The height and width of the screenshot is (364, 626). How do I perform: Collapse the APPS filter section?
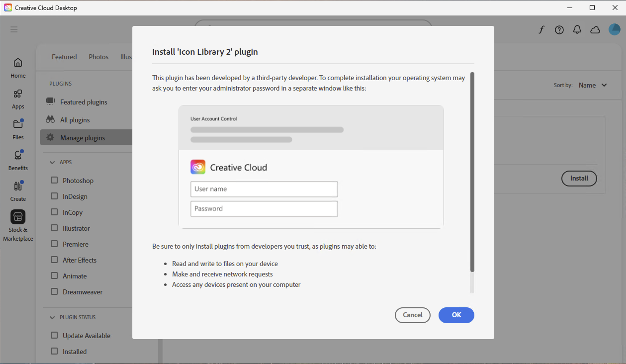pos(52,162)
